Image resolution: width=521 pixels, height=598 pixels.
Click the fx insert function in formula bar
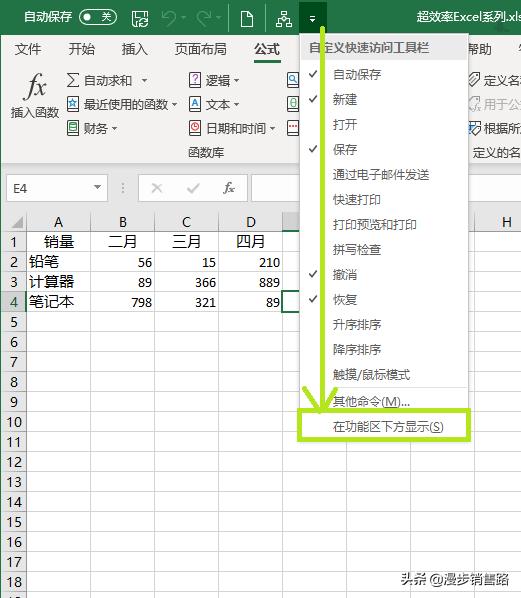coord(229,188)
